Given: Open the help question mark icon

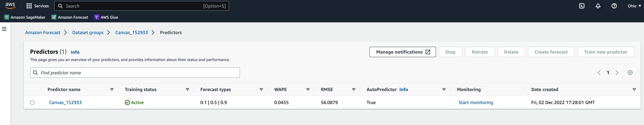Looking at the screenshot, I should 614,6.
